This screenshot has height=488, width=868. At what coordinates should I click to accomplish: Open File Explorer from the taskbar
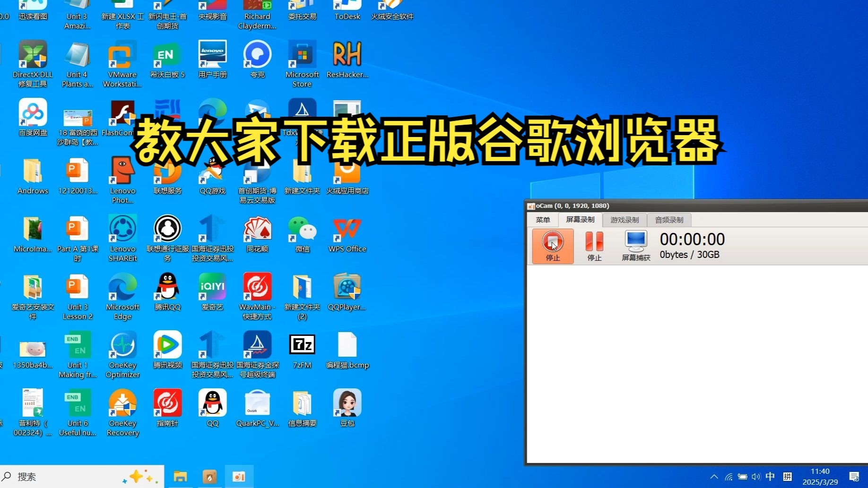click(180, 477)
